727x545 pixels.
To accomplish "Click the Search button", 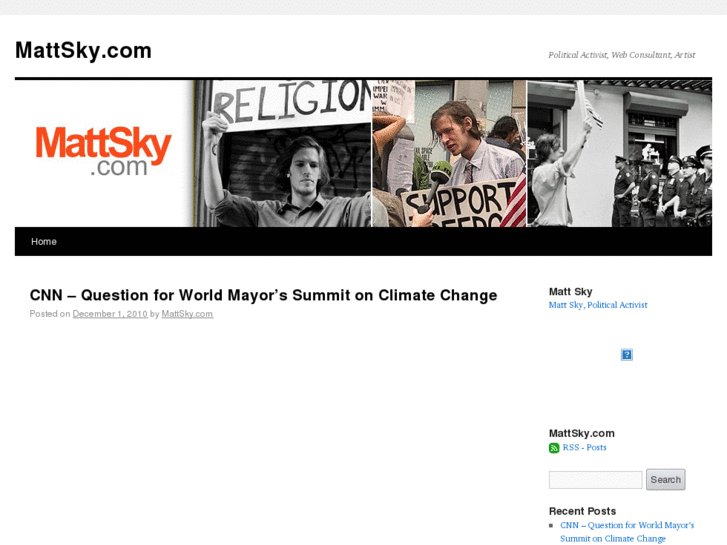I will pyautogui.click(x=665, y=480).
